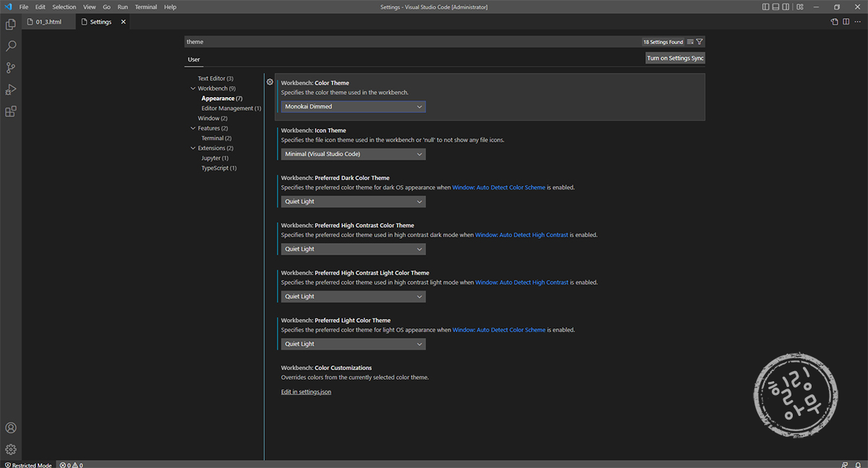868x468 pixels.
Task: Open Auto Detect High Contrast link under High Contrast Light
Action: pyautogui.click(x=522, y=282)
